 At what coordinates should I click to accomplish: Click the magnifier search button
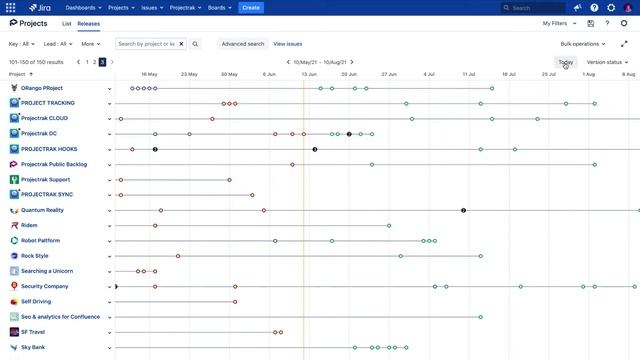195,44
